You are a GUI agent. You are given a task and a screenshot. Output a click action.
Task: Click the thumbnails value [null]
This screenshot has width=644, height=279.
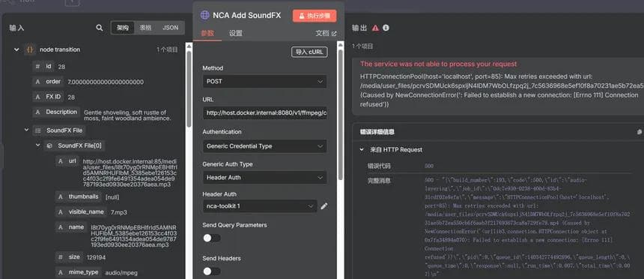click(112, 197)
